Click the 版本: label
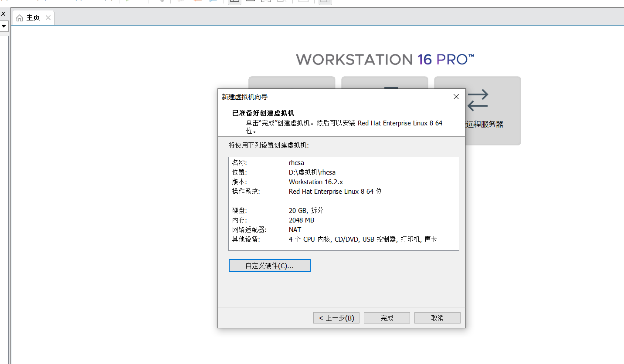624x364 pixels. coord(239,182)
